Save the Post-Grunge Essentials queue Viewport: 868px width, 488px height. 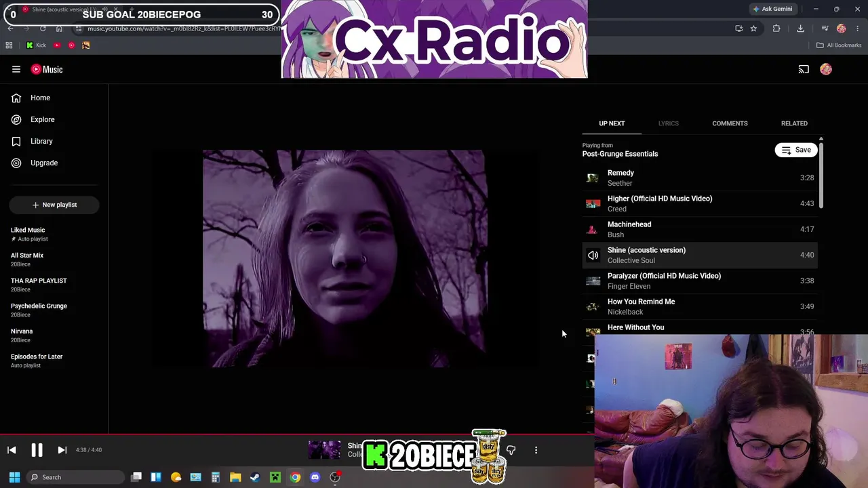(x=796, y=150)
